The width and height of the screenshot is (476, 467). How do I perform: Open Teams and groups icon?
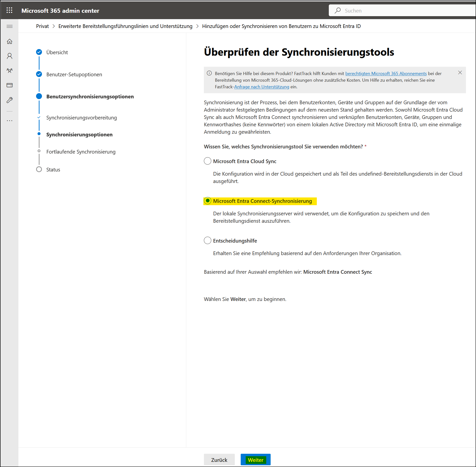(x=10, y=71)
